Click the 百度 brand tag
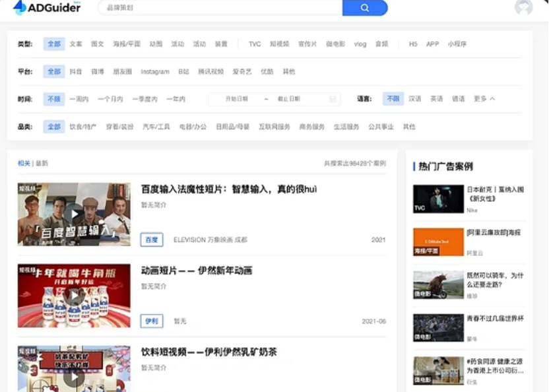 click(152, 240)
